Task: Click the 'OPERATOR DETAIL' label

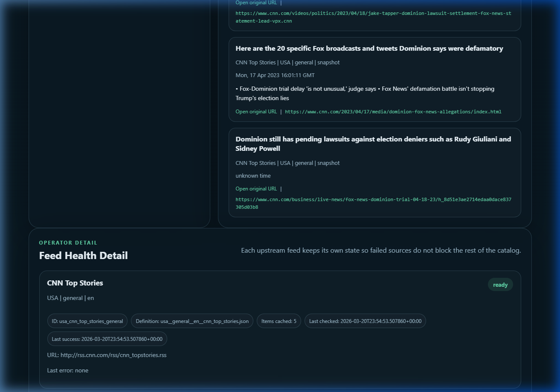Action: coord(68,242)
